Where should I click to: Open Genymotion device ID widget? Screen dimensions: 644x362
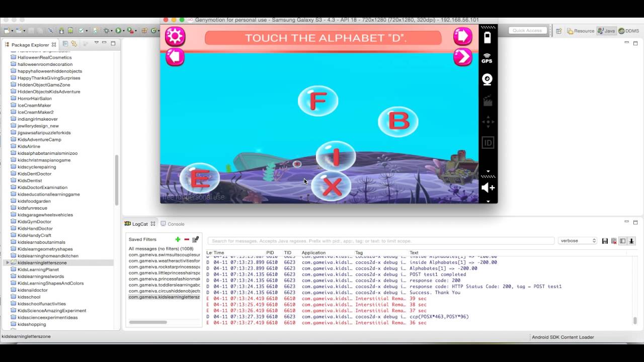(x=488, y=143)
